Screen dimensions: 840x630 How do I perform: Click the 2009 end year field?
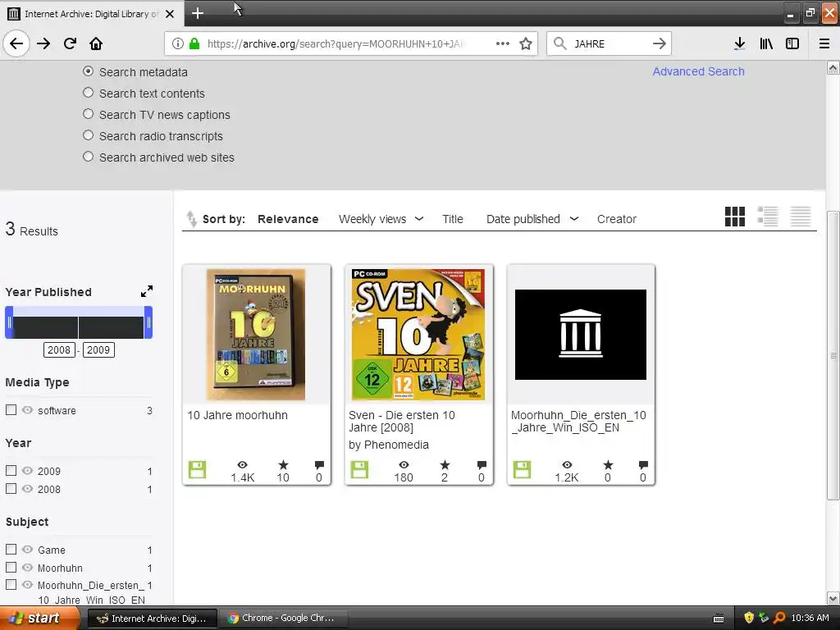click(98, 349)
